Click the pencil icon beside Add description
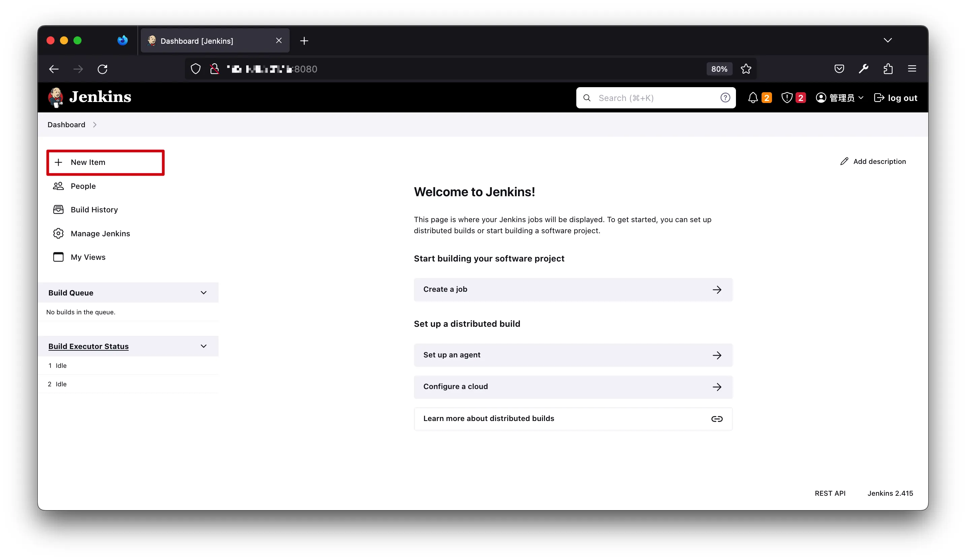The height and width of the screenshot is (560, 966). click(844, 161)
